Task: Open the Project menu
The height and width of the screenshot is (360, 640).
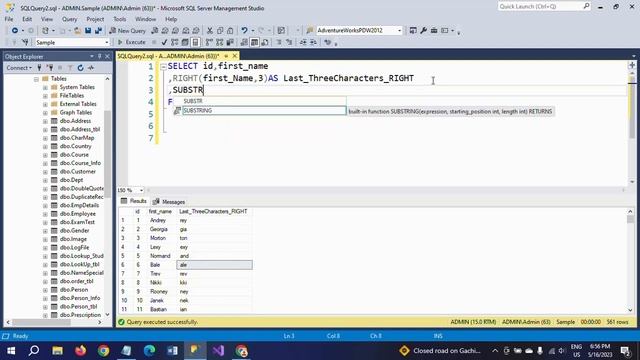Action: pos(95,19)
